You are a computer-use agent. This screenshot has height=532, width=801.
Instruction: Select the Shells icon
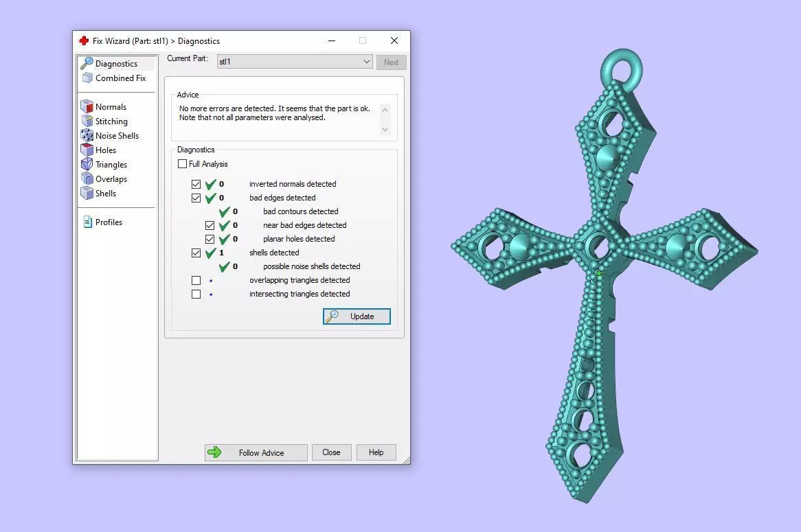pos(87,193)
